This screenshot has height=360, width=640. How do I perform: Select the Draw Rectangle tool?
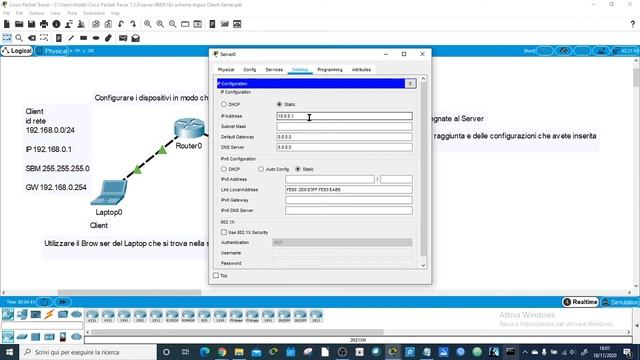pos(83,38)
